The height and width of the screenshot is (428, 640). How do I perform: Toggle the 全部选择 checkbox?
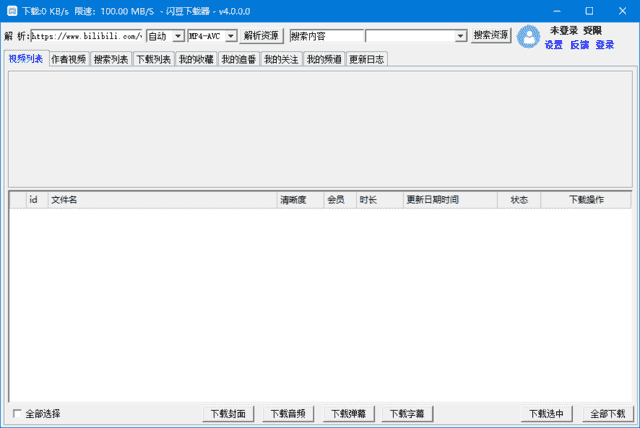coord(17,414)
